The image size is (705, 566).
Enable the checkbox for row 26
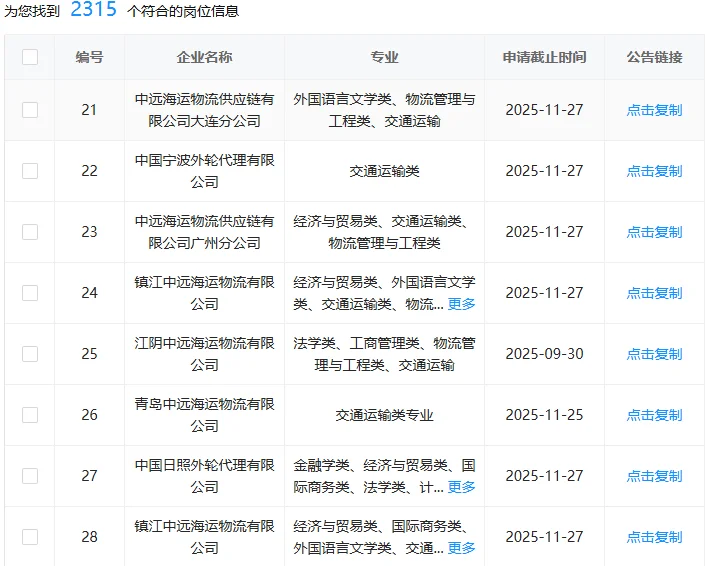click(x=30, y=415)
